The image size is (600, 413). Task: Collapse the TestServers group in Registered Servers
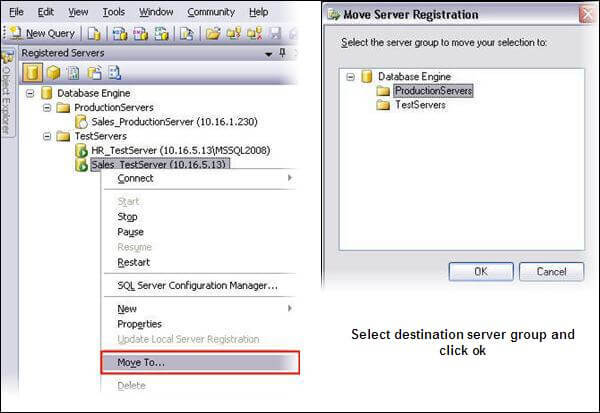pyautogui.click(x=47, y=136)
